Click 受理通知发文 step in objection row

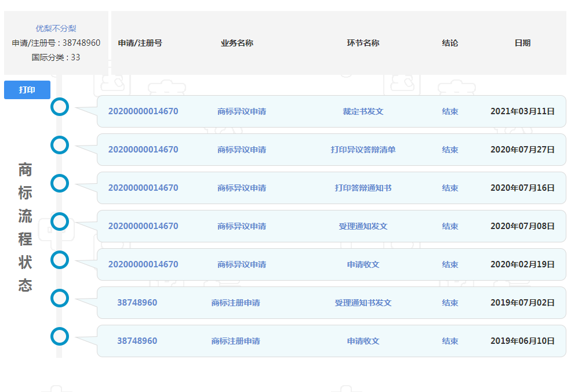tap(363, 226)
